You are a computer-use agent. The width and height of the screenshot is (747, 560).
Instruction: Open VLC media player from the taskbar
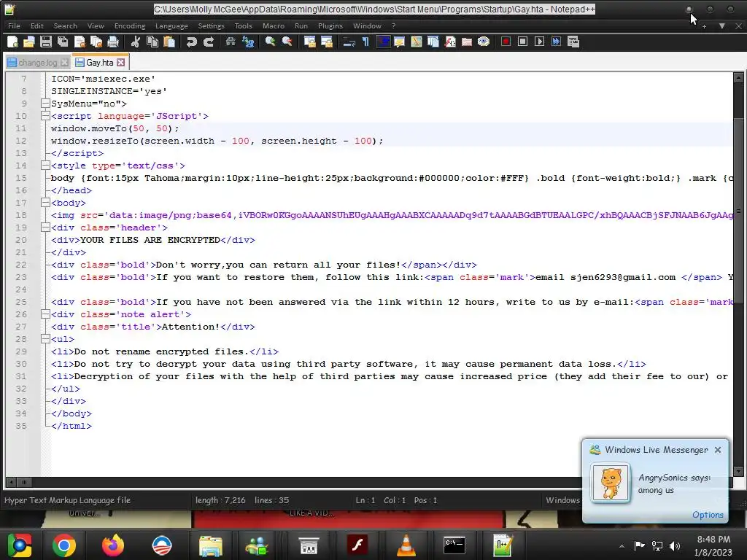[406, 545]
